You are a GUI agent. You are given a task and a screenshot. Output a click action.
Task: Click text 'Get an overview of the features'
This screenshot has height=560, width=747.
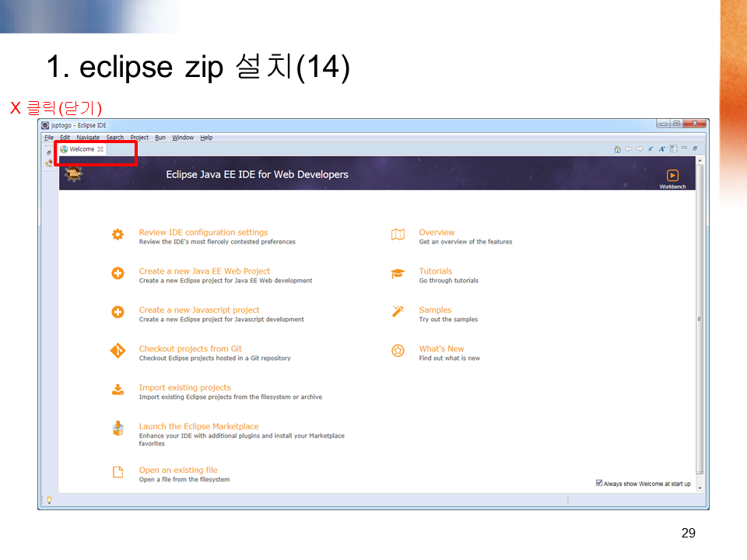point(465,242)
